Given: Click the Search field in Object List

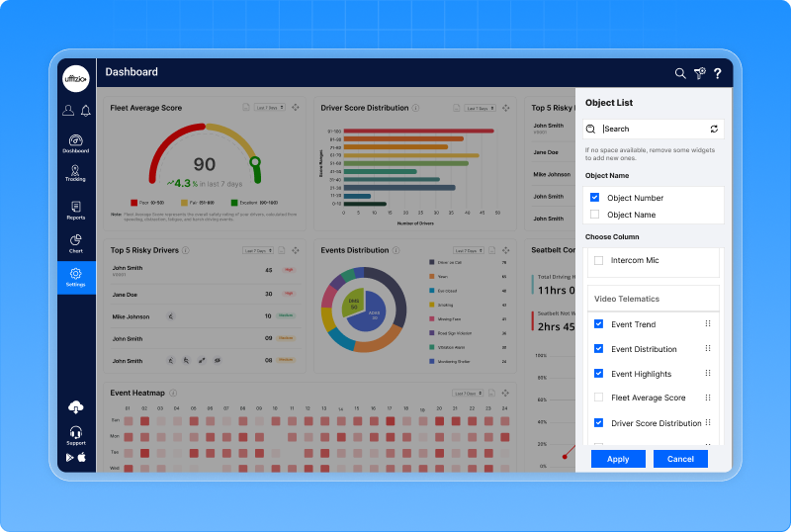Looking at the screenshot, I should click(x=653, y=130).
